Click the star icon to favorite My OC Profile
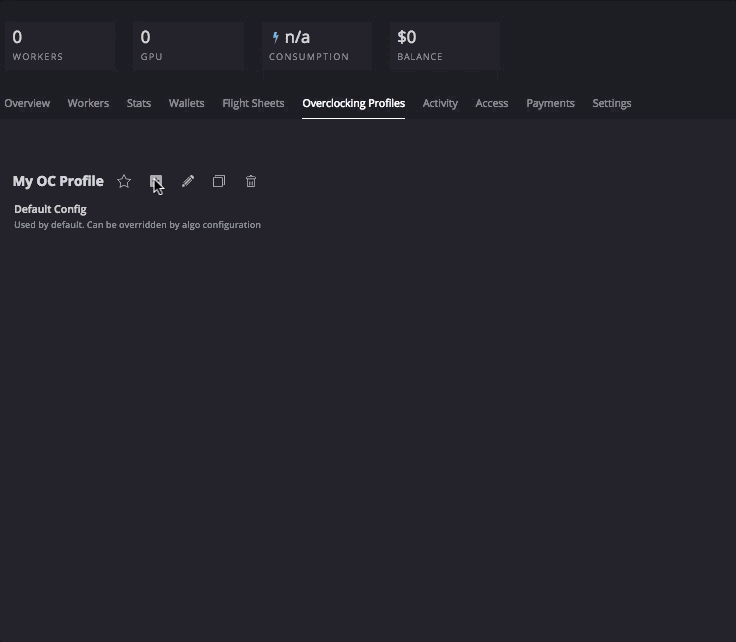Screen dimensions: 736x642 pos(124,181)
